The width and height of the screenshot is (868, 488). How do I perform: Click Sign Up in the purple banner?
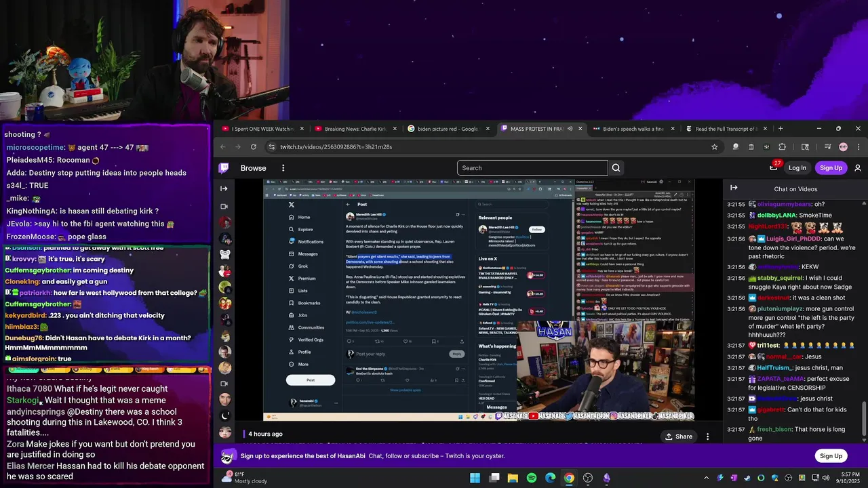(x=831, y=456)
